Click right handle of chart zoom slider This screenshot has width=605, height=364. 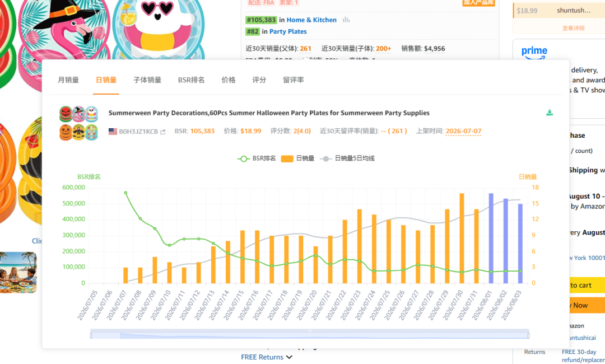pos(529,335)
